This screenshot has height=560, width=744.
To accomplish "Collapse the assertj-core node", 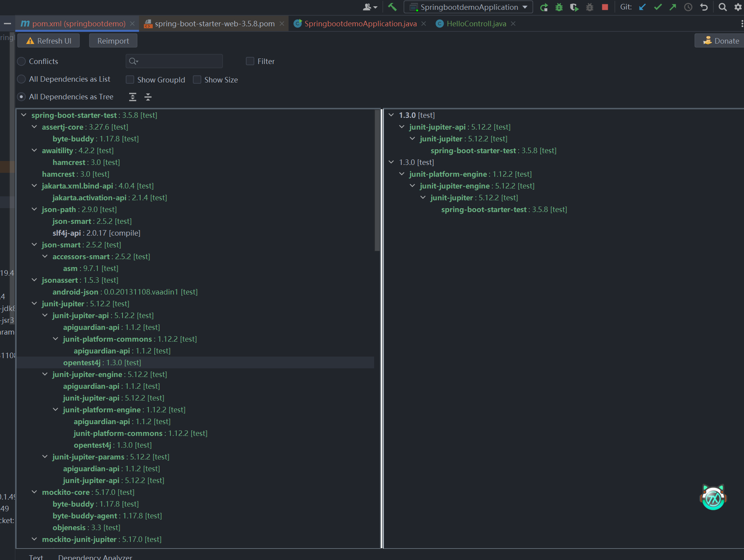I will [x=35, y=127].
